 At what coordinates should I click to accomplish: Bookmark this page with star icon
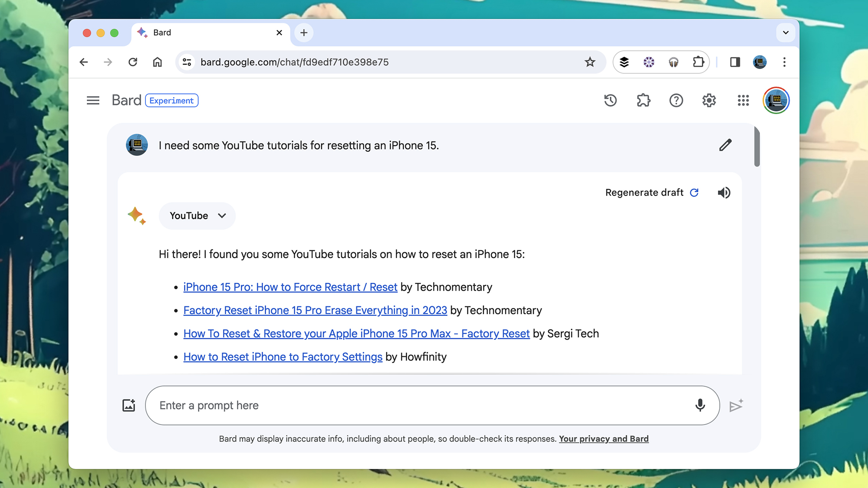[589, 62]
